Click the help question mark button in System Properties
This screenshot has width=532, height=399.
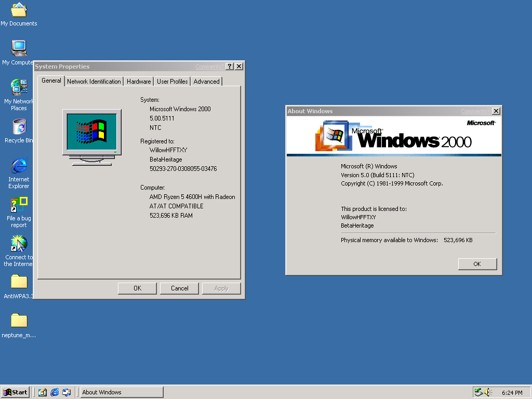pos(230,66)
